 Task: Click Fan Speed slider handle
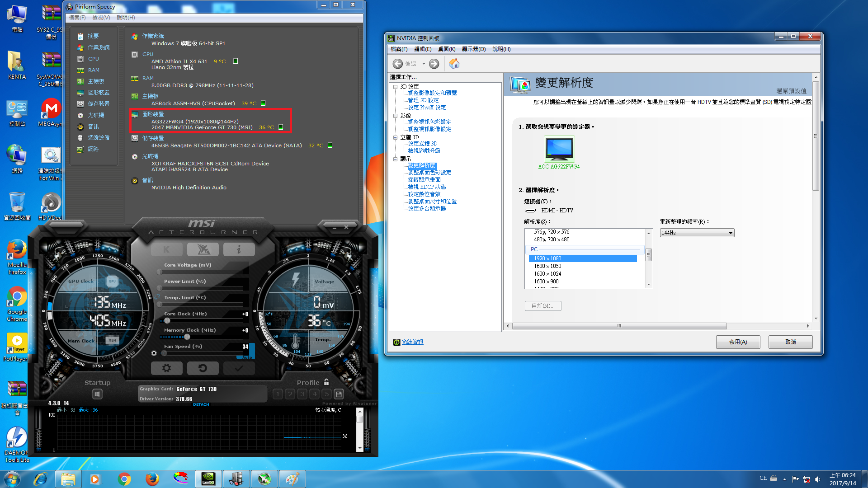(x=164, y=353)
